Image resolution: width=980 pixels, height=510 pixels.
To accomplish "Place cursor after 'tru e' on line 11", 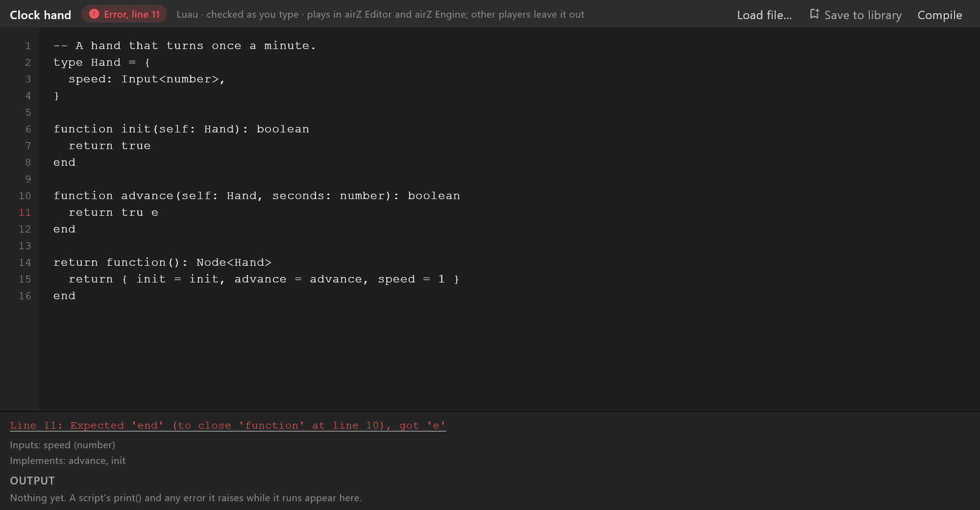I will pyautogui.click(x=159, y=212).
